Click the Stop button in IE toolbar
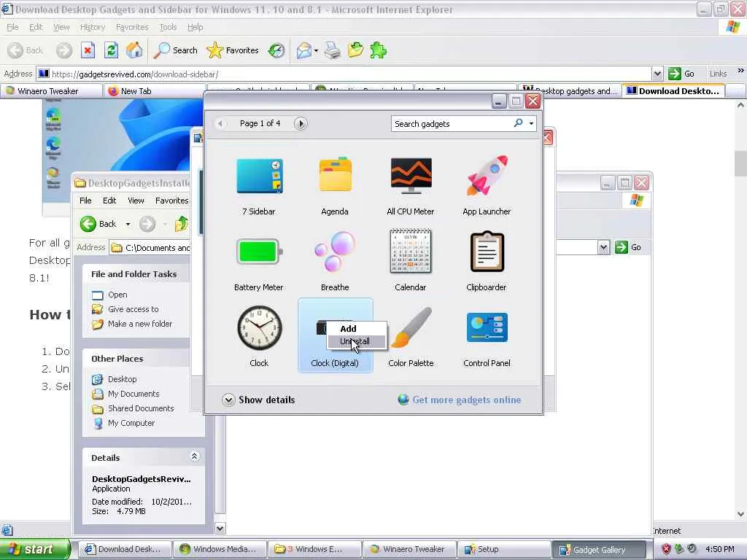This screenshot has width=747, height=560. pos(88,50)
